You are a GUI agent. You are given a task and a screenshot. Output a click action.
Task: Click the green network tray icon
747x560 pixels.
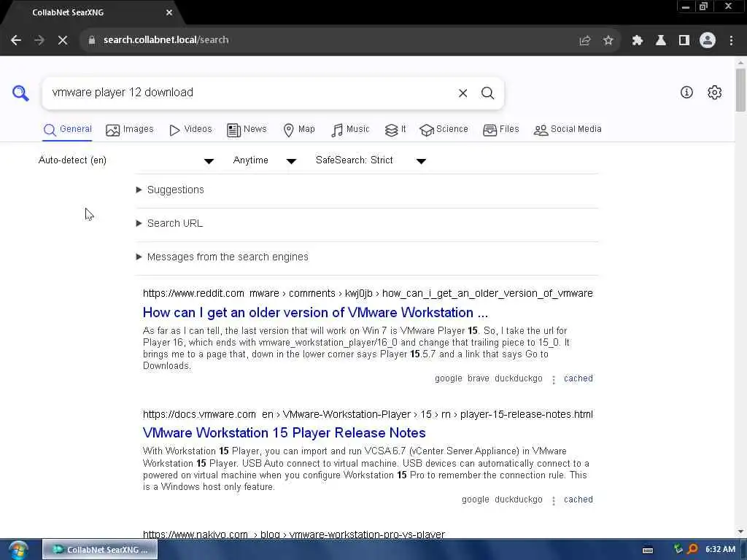[x=678, y=549]
